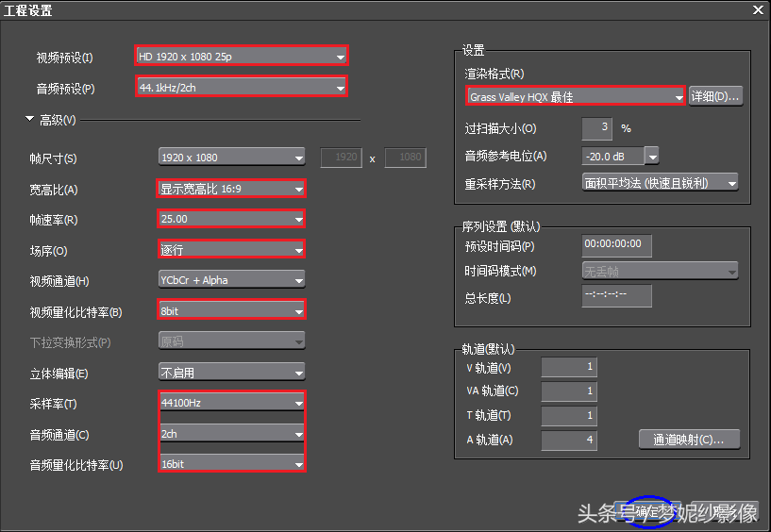
Task: Click the Channel Map (C)... button
Action: (x=689, y=440)
